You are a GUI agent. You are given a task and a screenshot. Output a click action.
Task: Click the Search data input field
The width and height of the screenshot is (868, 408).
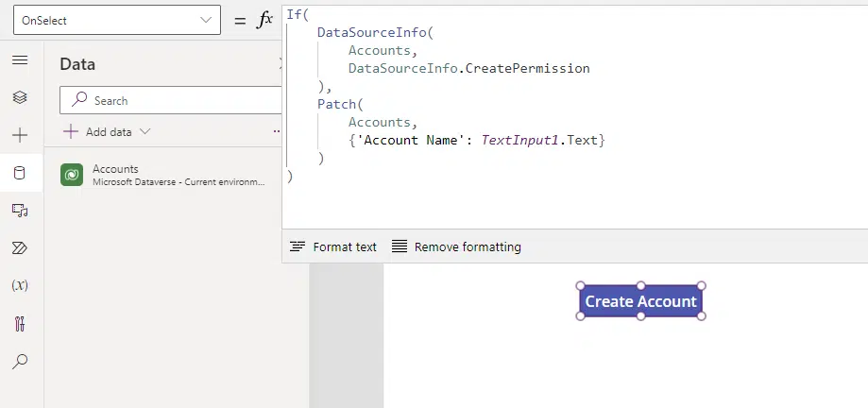172,101
